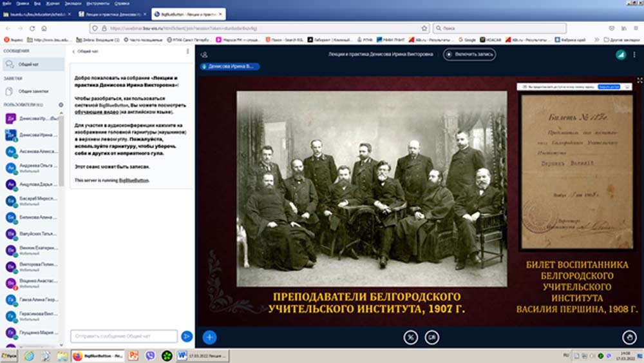Click the blue plus Actions button
Viewport: 644px width, 363px height.
[209, 337]
